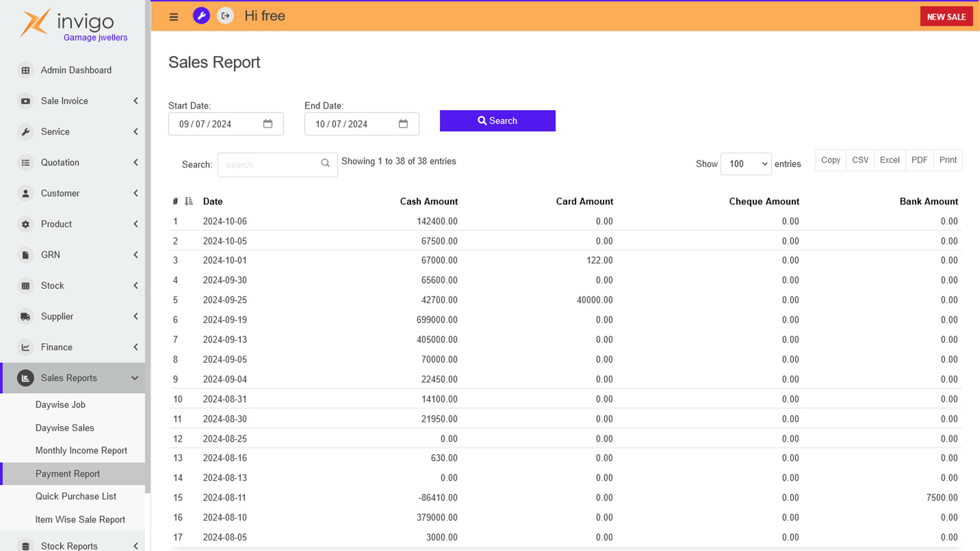The image size is (980, 551).
Task: Sort table by the # column sort icon
Action: (x=189, y=202)
